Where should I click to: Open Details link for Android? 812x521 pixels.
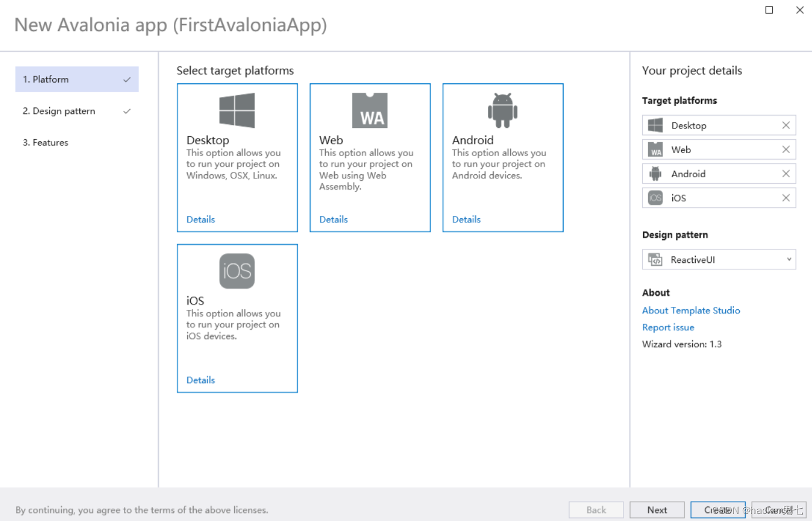[x=466, y=219]
